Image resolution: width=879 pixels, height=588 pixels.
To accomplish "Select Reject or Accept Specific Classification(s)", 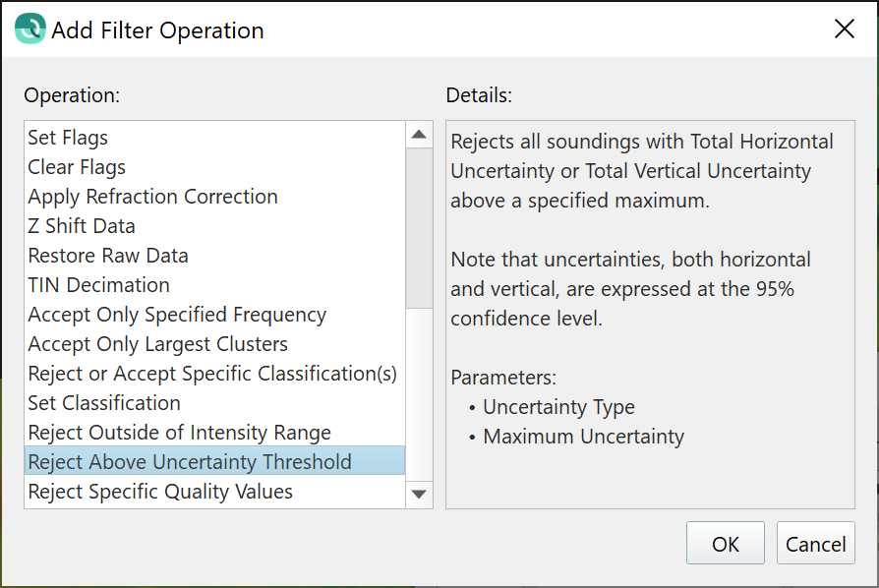I will [212, 374].
